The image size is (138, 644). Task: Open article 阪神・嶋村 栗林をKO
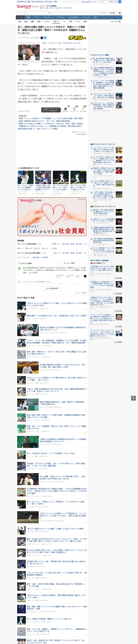(x=57, y=352)
